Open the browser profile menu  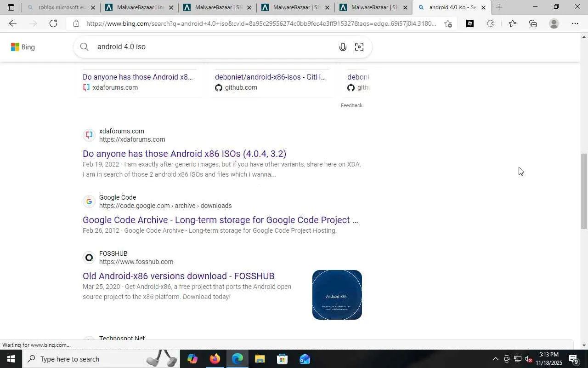pyautogui.click(x=554, y=23)
